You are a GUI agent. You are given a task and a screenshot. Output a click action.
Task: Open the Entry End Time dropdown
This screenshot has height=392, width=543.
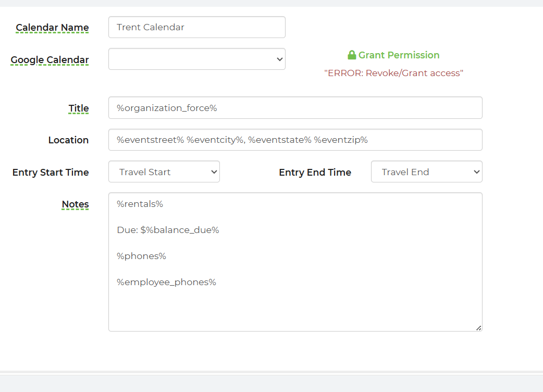coord(426,172)
